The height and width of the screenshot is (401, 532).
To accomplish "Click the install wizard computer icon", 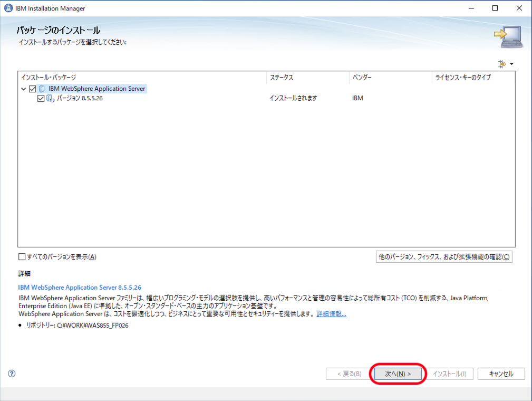I will pos(508,37).
